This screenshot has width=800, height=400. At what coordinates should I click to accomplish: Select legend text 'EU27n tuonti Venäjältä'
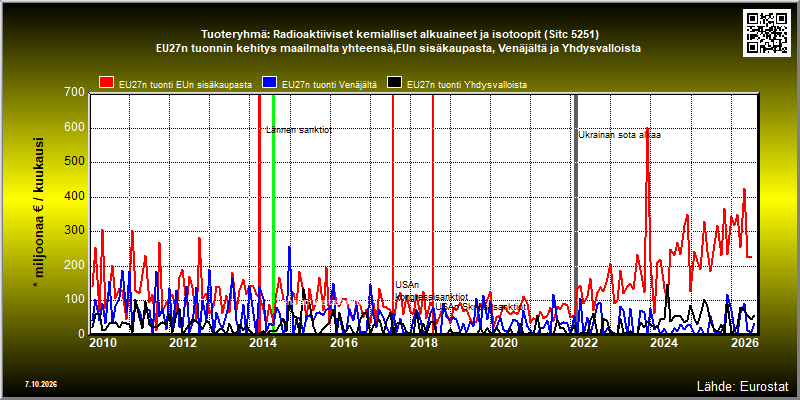click(330, 85)
